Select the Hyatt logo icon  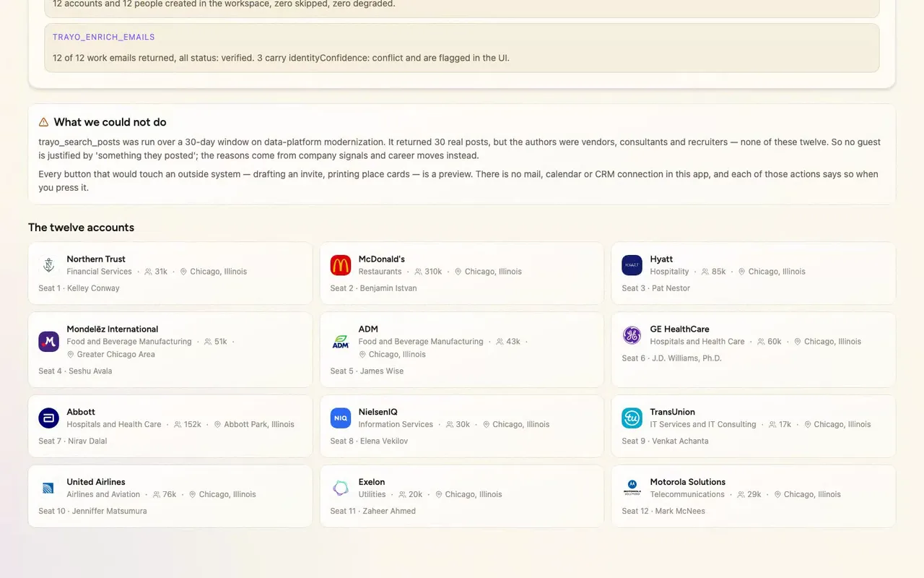coord(632,265)
